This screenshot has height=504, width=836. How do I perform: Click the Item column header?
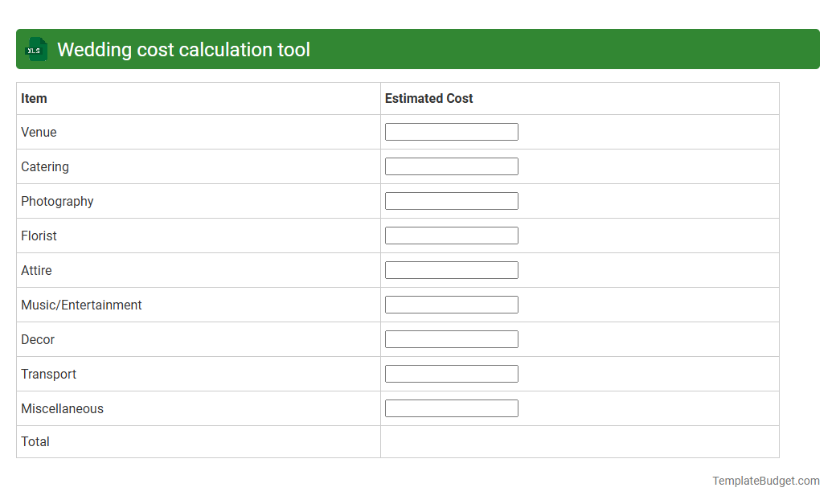point(34,98)
